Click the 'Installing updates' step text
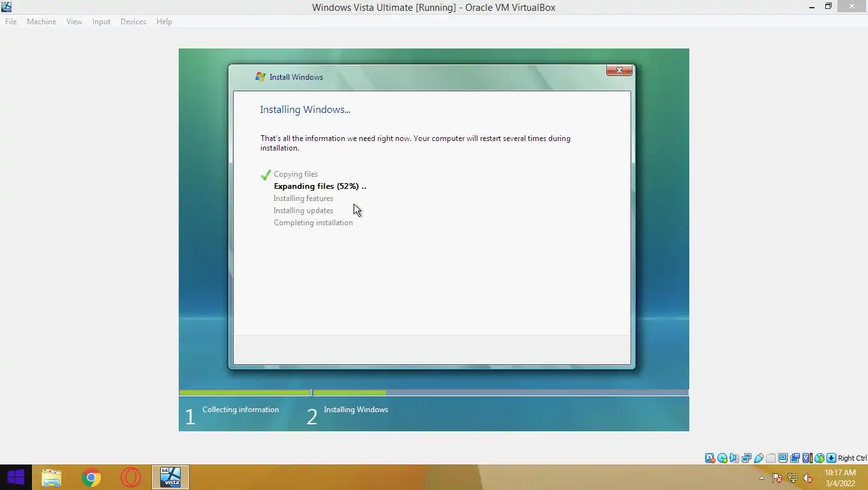 click(303, 211)
